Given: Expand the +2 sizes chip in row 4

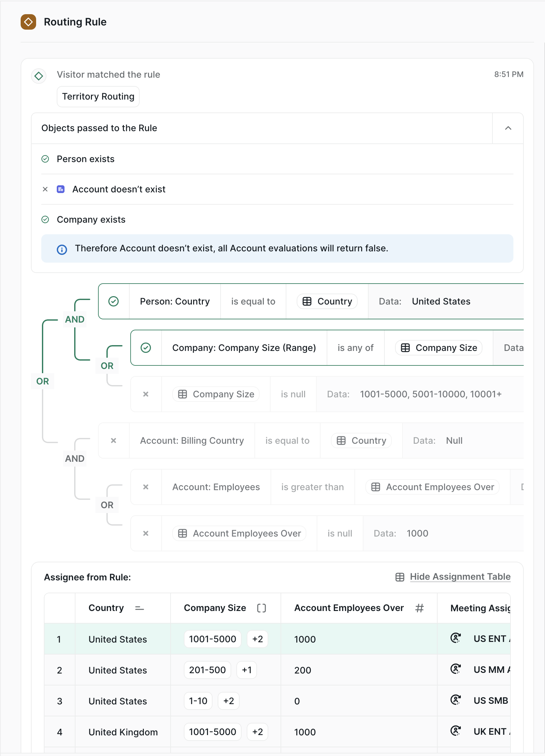Looking at the screenshot, I should pos(257,732).
